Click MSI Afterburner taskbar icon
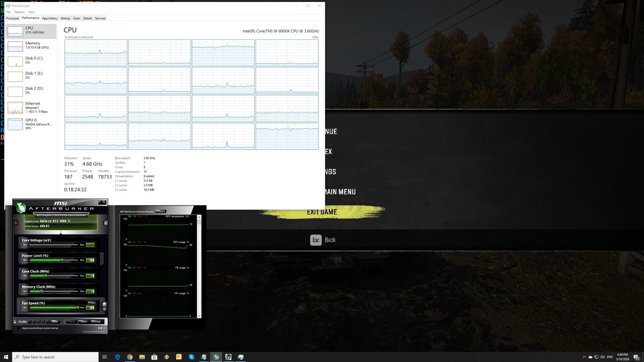The height and width of the screenshot is (362, 644). [216, 357]
